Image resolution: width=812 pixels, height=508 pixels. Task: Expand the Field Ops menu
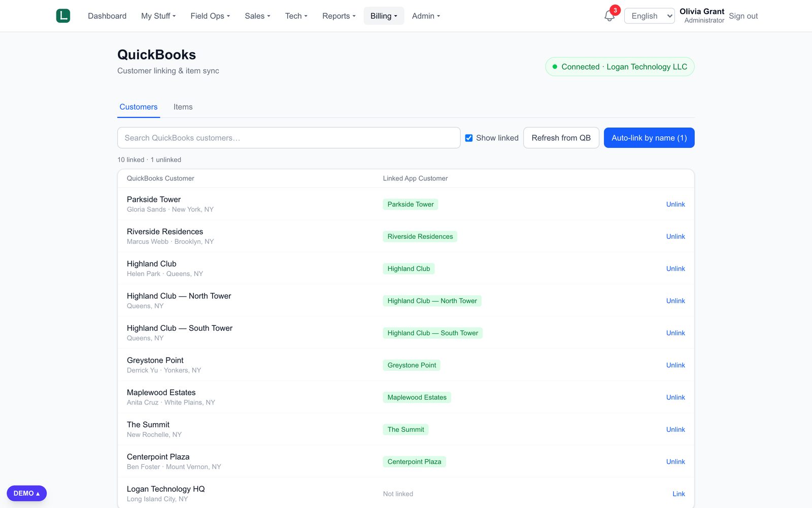click(x=210, y=16)
